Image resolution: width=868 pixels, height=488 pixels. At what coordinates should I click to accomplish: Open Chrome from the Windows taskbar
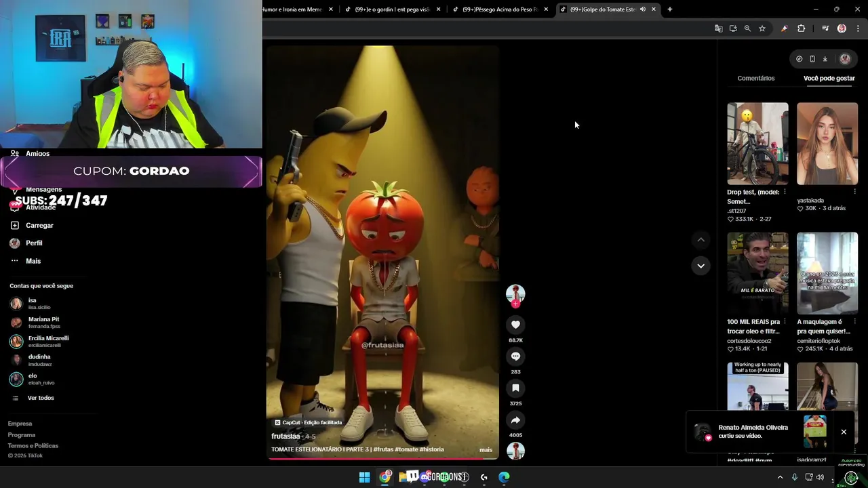(x=384, y=477)
